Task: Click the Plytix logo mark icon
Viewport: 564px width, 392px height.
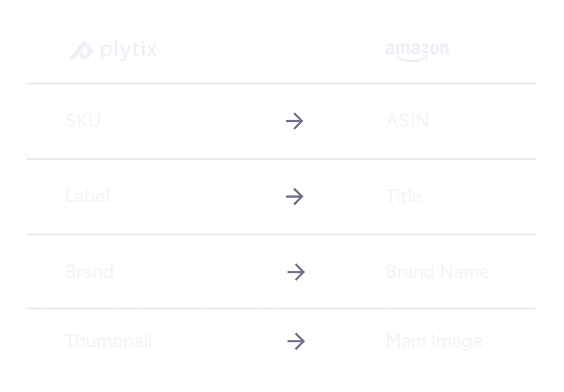Action: [x=82, y=51]
